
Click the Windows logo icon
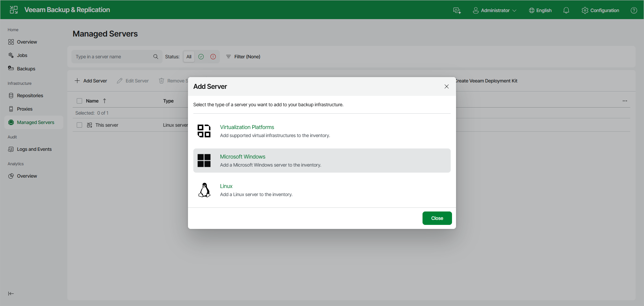coord(204,161)
